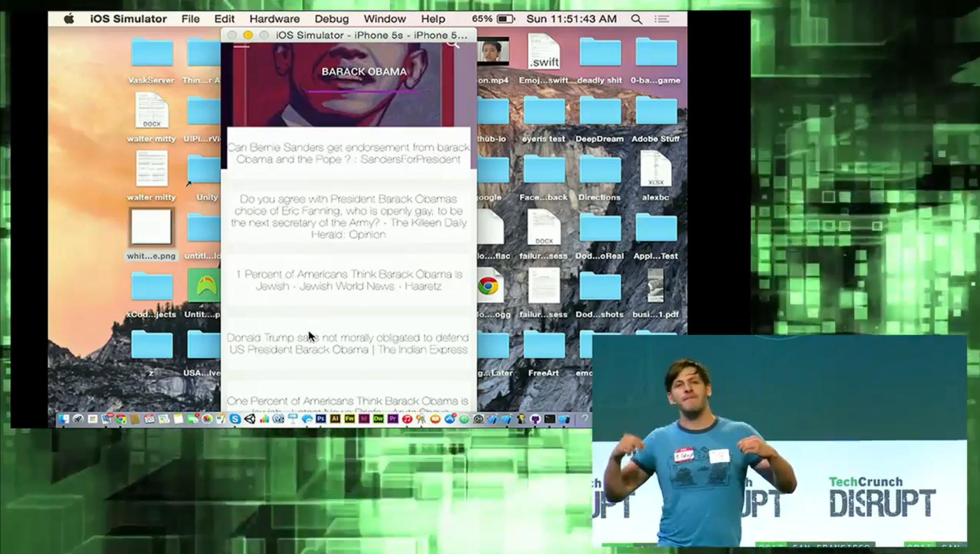This screenshot has height=554, width=980.
Task: Open the Google Chrome desktop shortcut
Action: click(x=488, y=287)
